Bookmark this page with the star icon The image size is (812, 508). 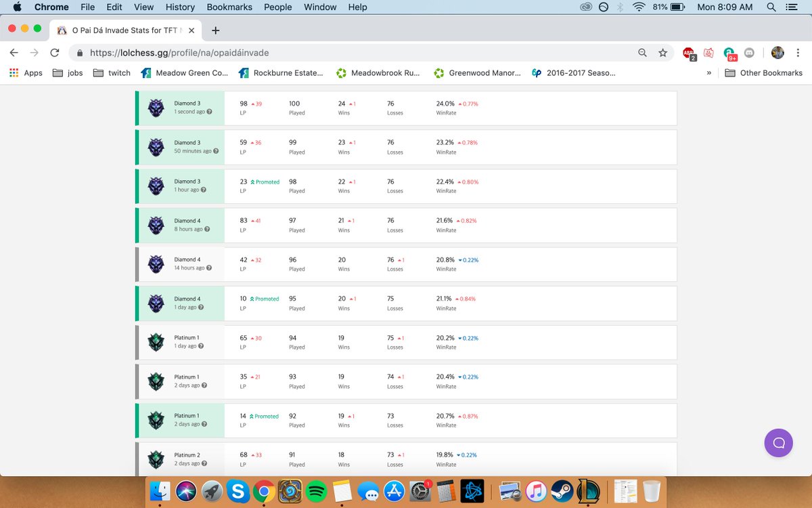[x=662, y=53]
